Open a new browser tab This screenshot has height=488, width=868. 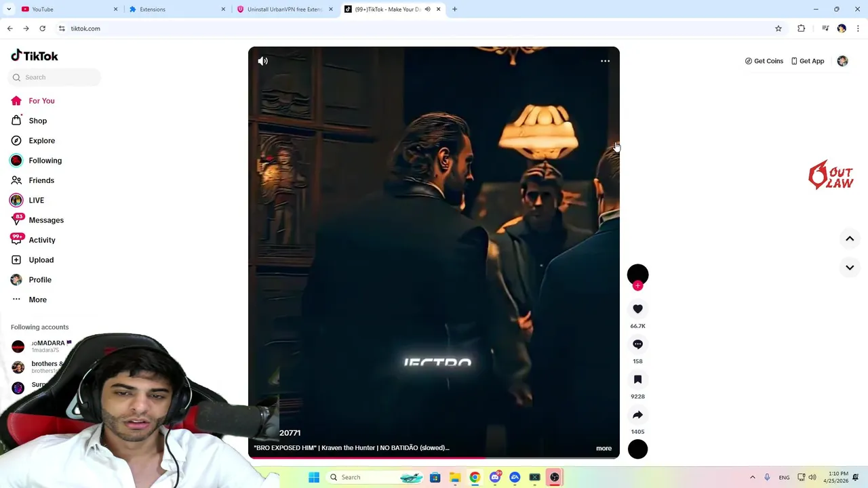[x=454, y=9]
